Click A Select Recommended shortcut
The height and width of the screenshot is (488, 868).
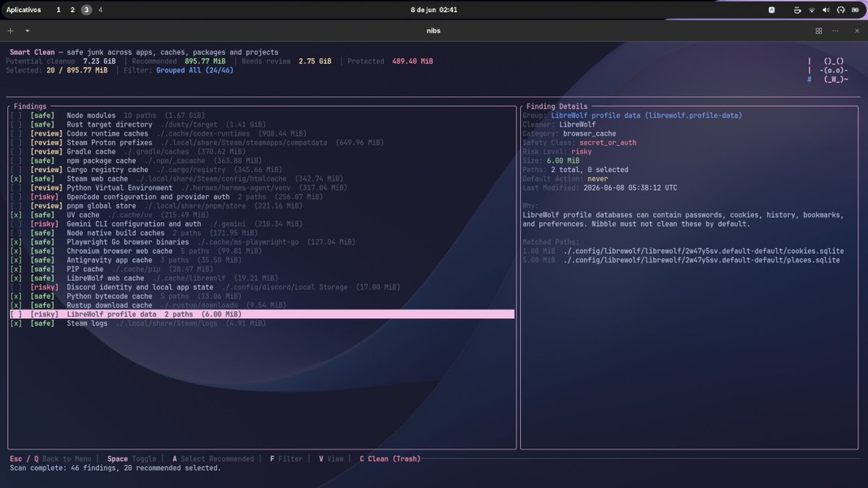point(213,459)
